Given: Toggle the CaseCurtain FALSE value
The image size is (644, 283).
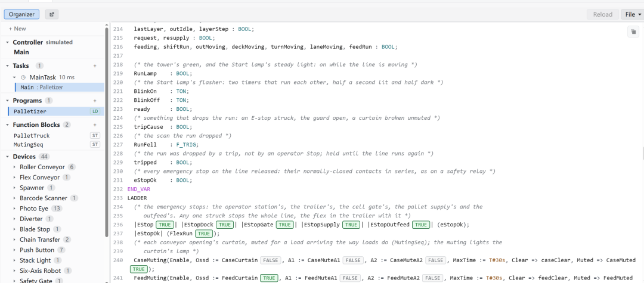Looking at the screenshot, I should 271,260.
